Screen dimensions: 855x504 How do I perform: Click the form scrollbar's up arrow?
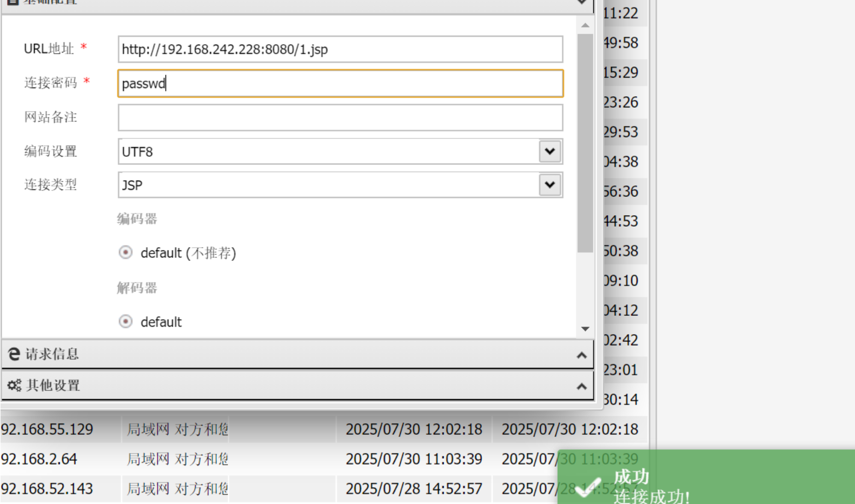[585, 25]
